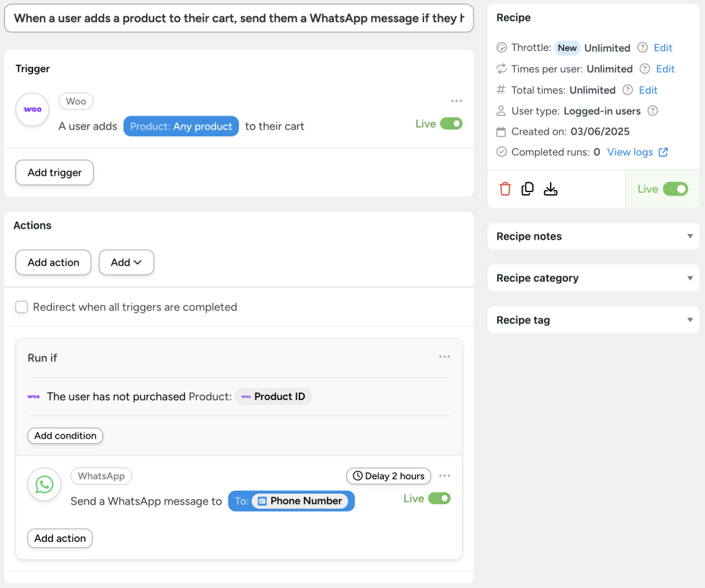Click the WhatsApp action icon
The height and width of the screenshot is (588, 705).
point(44,485)
